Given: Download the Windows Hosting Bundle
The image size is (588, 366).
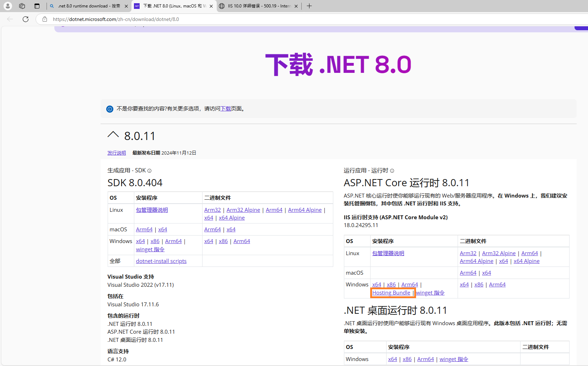Looking at the screenshot, I should [x=391, y=293].
